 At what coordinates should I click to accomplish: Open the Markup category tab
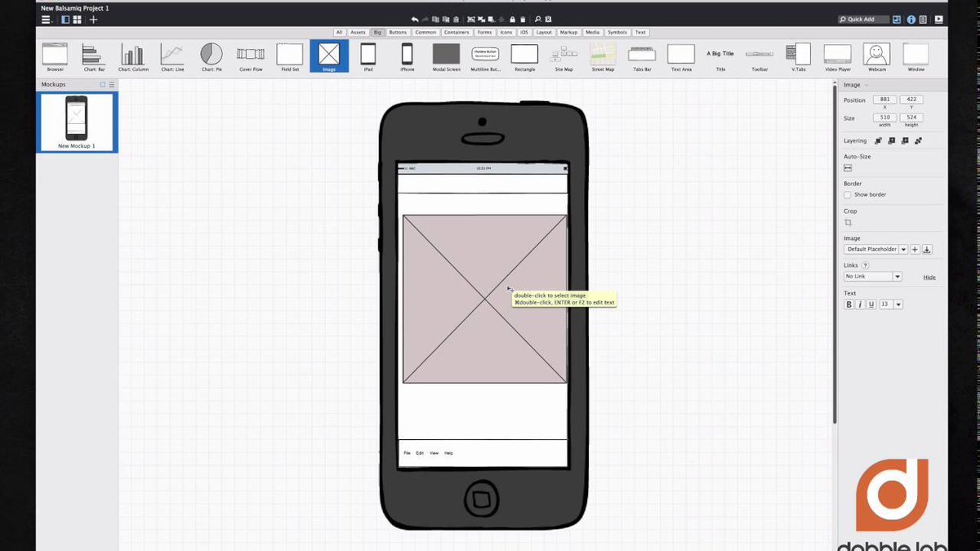click(568, 33)
